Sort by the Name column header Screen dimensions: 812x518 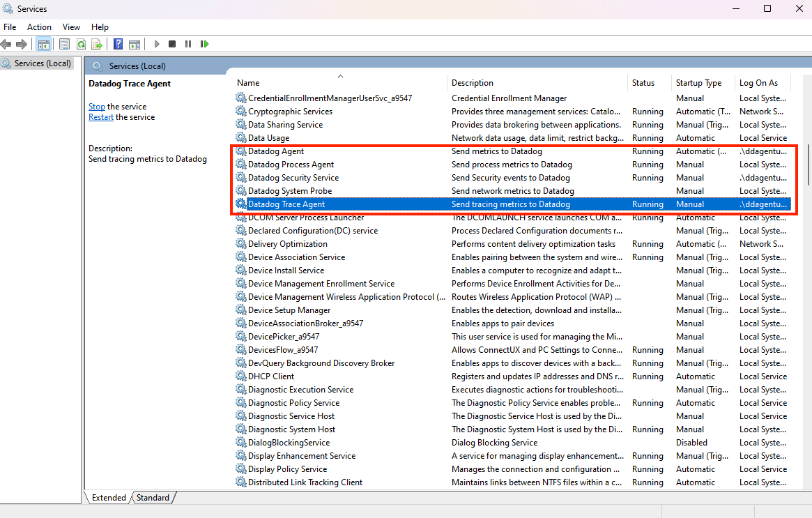click(340, 83)
